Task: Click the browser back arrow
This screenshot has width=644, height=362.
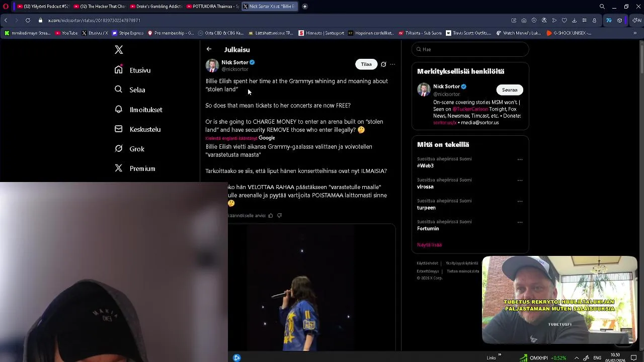Action: pos(6,20)
